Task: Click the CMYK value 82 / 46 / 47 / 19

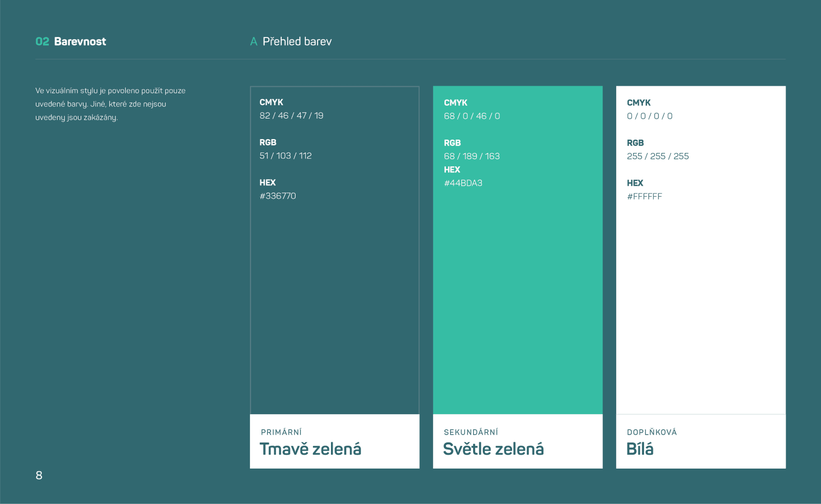Action: (291, 116)
